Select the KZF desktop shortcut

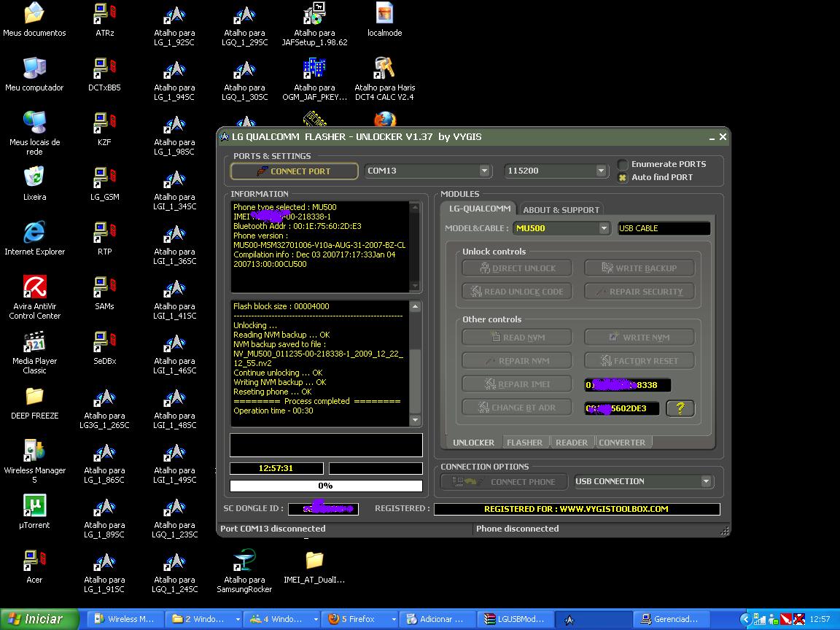point(104,128)
